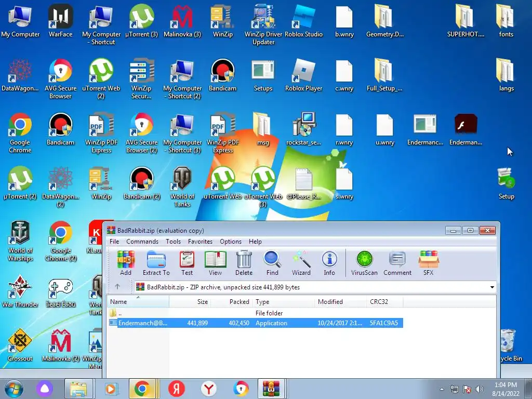
Task: Select the Setups desktop icon
Action: tap(263, 75)
